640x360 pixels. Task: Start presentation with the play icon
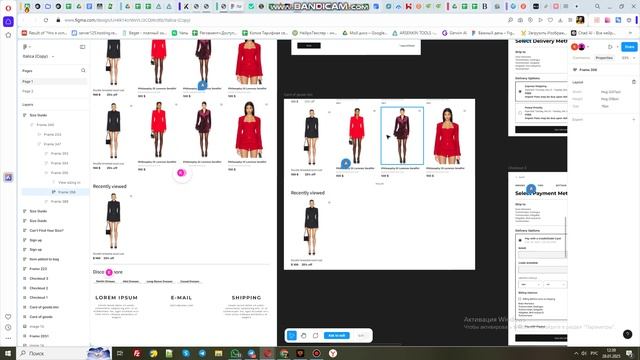pyautogui.click(x=610, y=47)
